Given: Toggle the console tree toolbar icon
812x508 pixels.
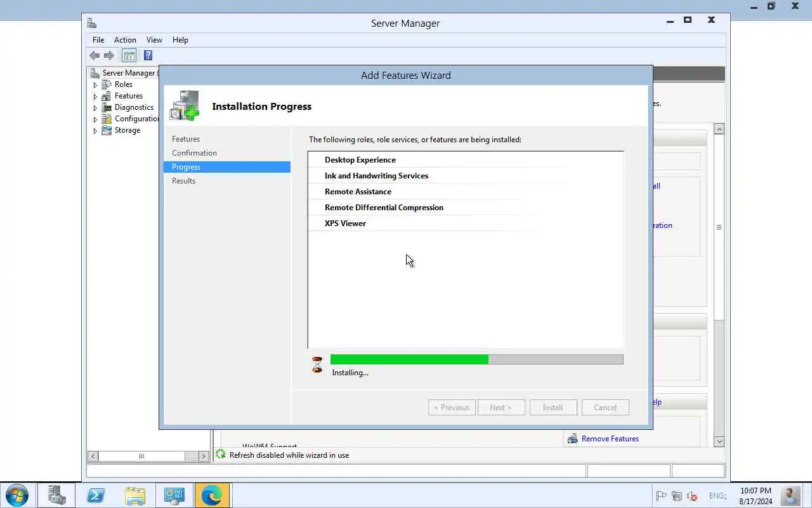Looking at the screenshot, I should pos(129,55).
